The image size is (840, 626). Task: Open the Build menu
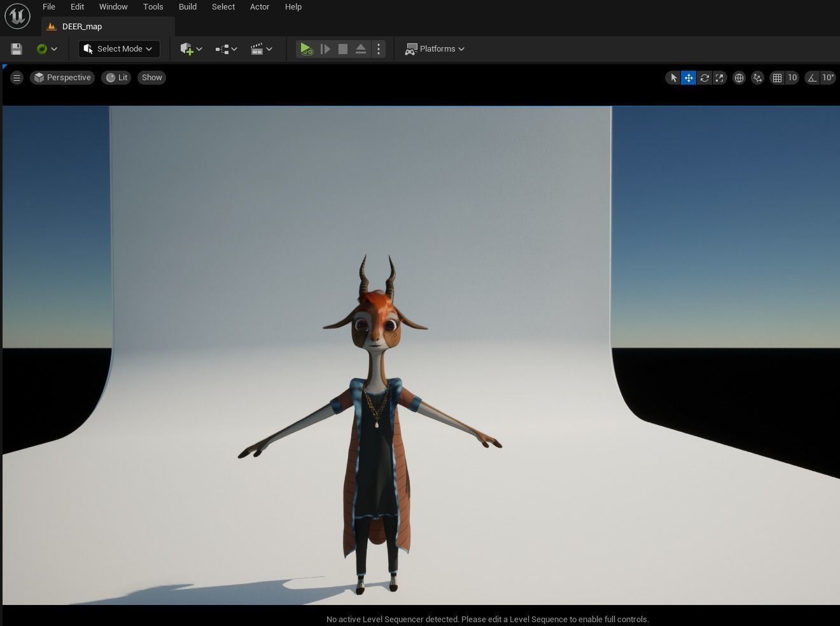point(188,7)
